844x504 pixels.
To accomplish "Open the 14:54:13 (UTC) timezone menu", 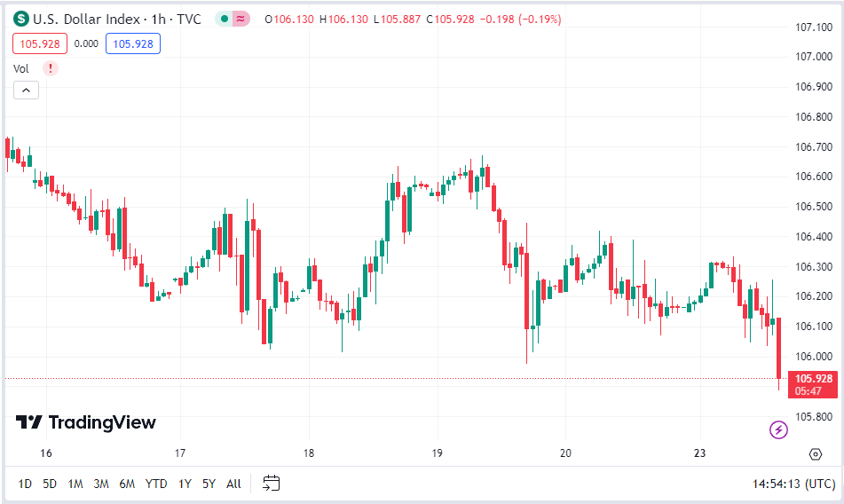I will click(794, 484).
